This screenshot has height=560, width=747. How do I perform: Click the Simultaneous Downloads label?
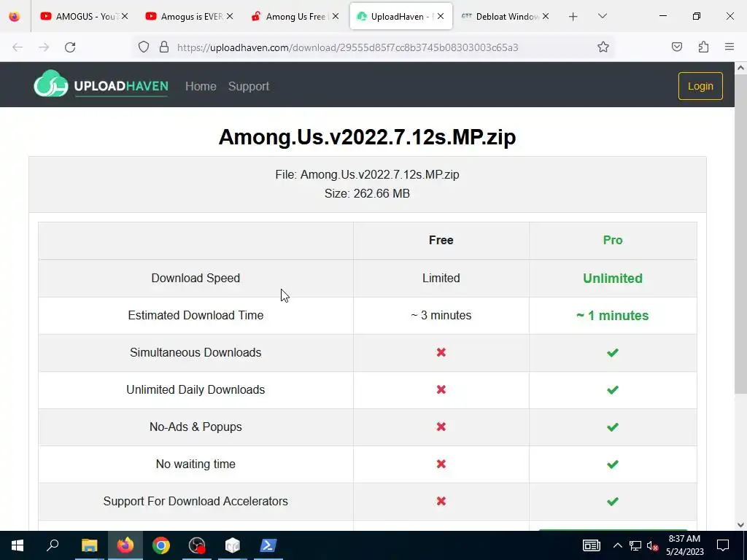[196, 352]
